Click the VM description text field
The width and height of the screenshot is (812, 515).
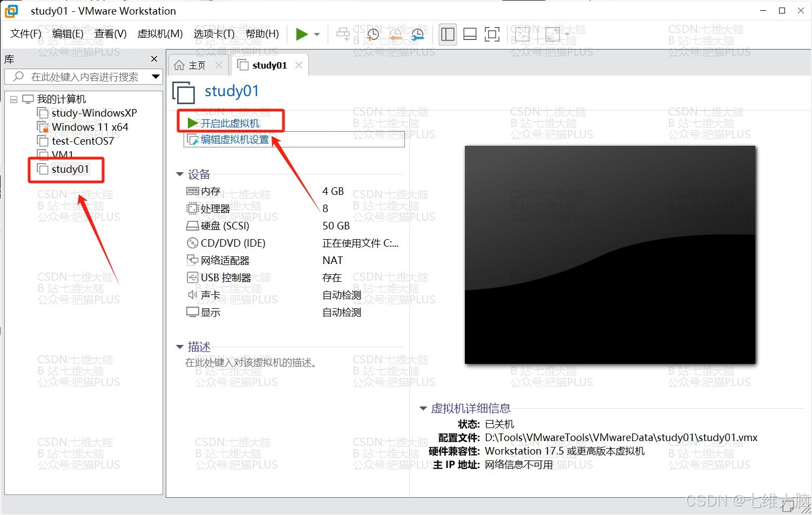(251, 363)
